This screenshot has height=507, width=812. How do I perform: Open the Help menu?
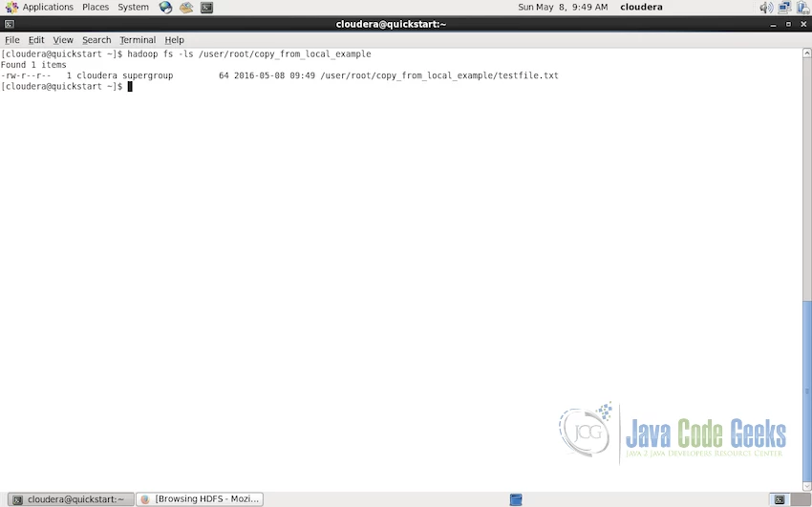click(174, 40)
